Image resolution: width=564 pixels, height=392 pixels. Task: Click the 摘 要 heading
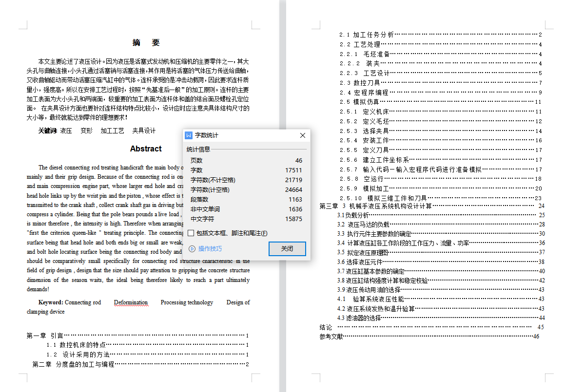click(146, 43)
